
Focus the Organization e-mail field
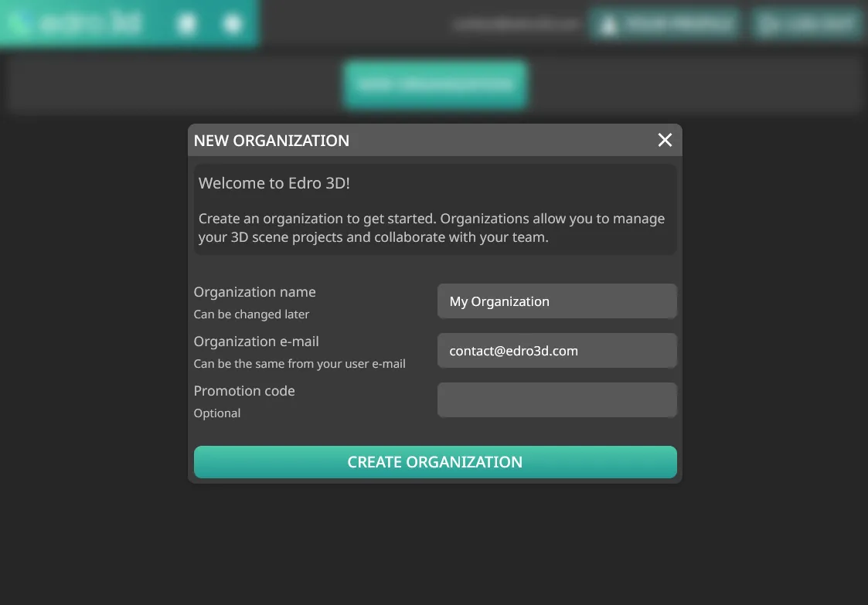coord(557,350)
